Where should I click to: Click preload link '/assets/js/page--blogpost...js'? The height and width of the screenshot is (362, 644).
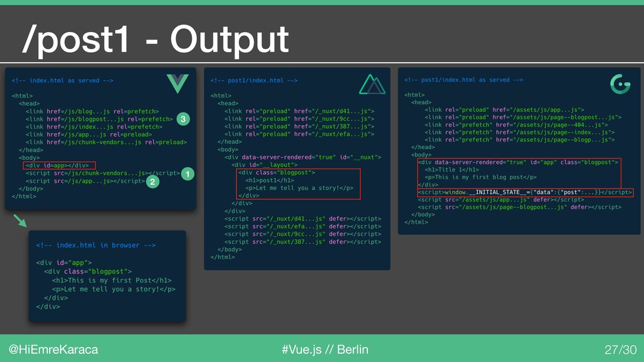(x=523, y=118)
